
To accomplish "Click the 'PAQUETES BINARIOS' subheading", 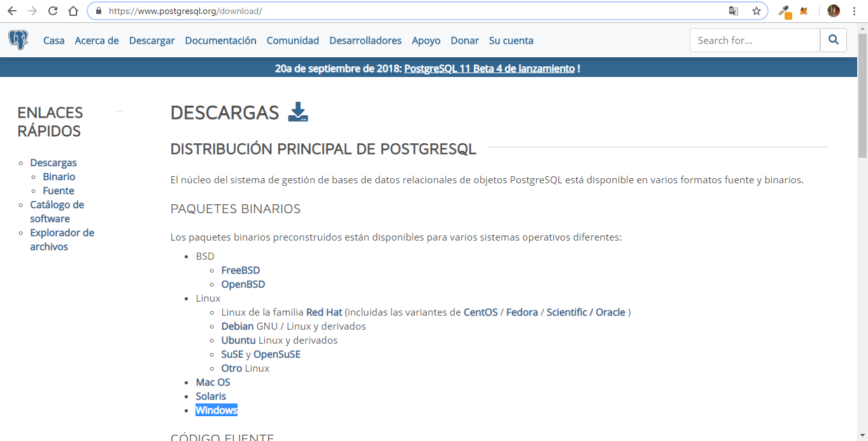I will click(x=236, y=209).
